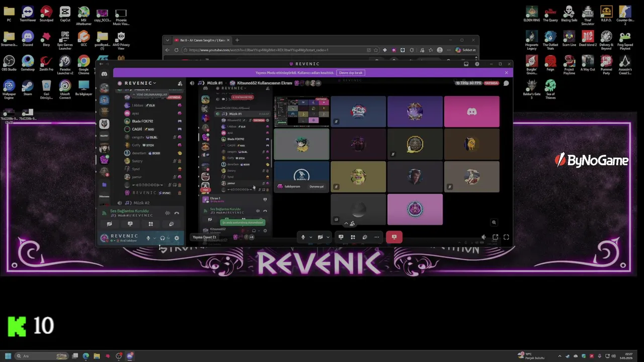Toggle camera in voice panel
This screenshot has width=644, height=362.
109,224
